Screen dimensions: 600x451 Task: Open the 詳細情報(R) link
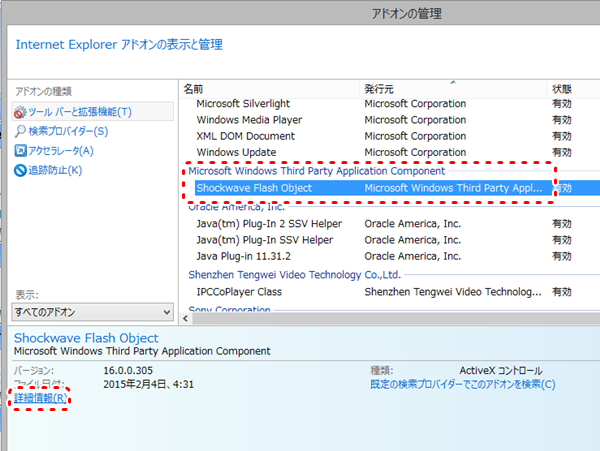(41, 398)
